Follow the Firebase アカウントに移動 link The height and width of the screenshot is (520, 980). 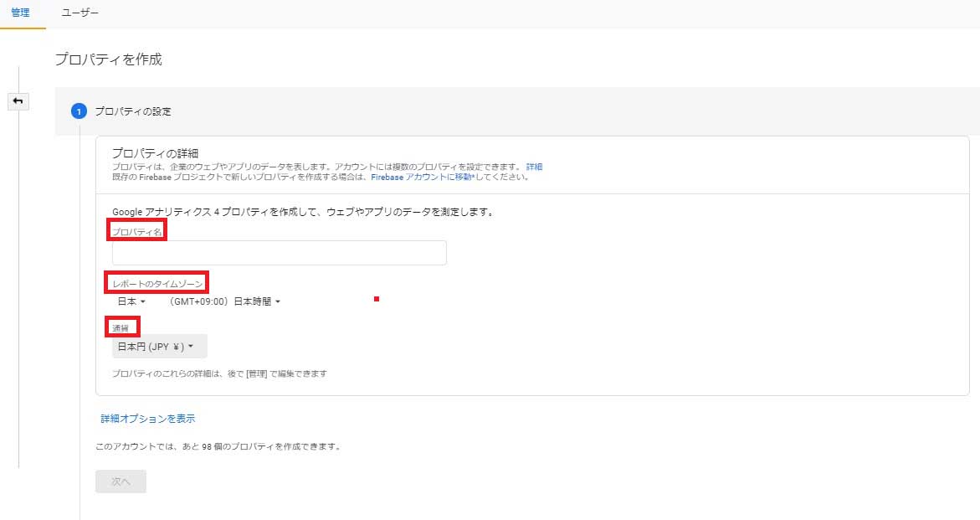(x=423, y=177)
